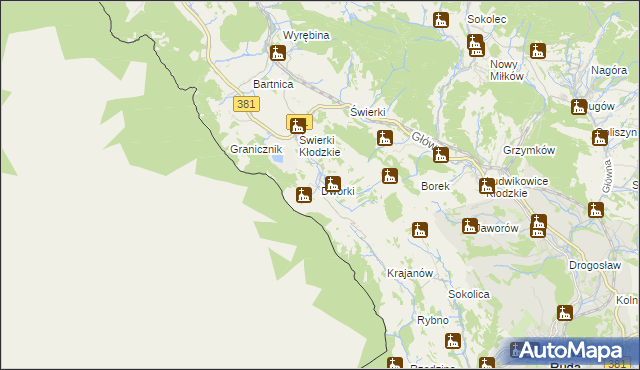Select the church icon left of Jaworów
Viewport: 640px width, 370px height.
pos(470,226)
